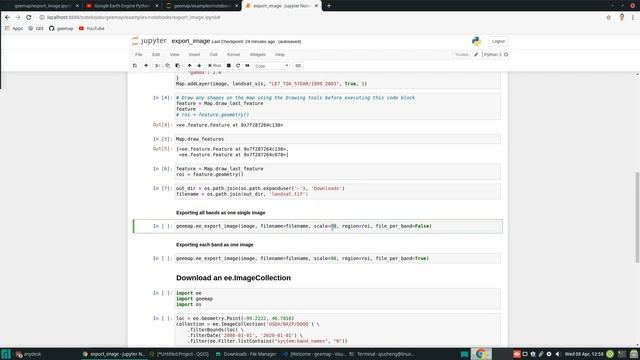Open a new browser tab with plus
Screen dimensions: 640x360
point(329,6)
